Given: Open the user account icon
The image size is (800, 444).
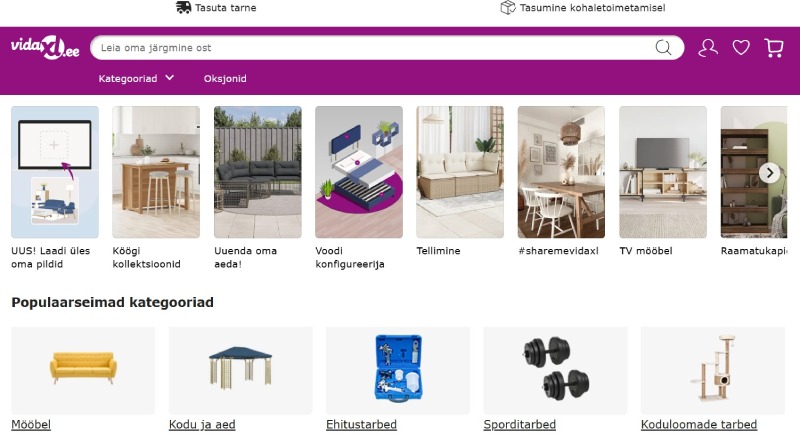Looking at the screenshot, I should pos(708,47).
